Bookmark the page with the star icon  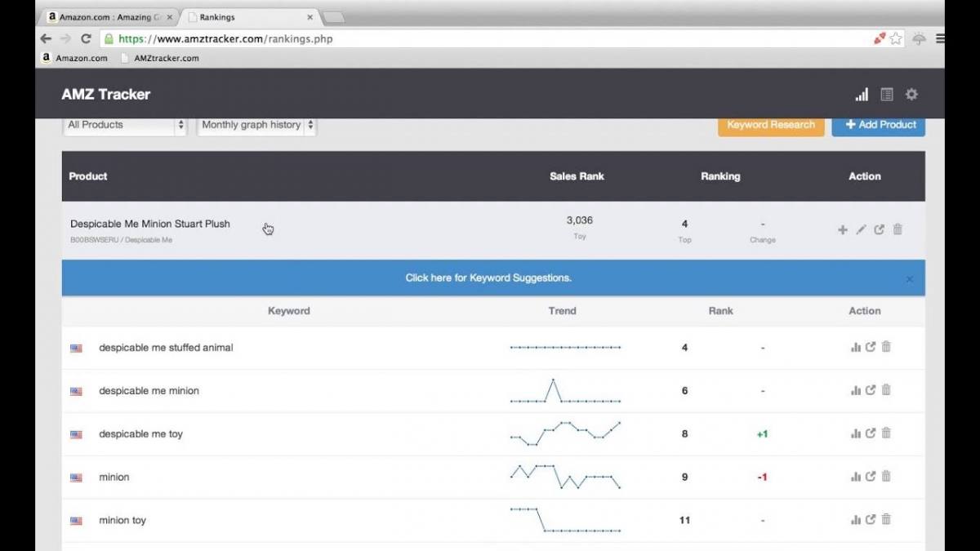[894, 38]
